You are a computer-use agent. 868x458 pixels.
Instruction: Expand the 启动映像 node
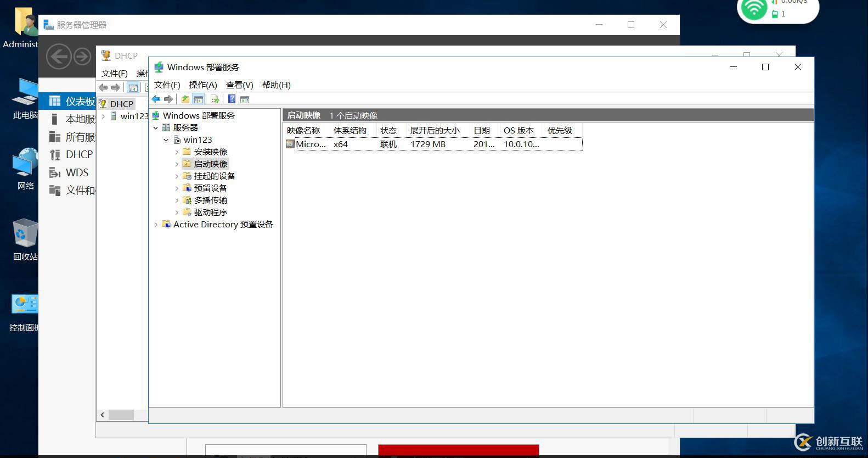pos(177,164)
